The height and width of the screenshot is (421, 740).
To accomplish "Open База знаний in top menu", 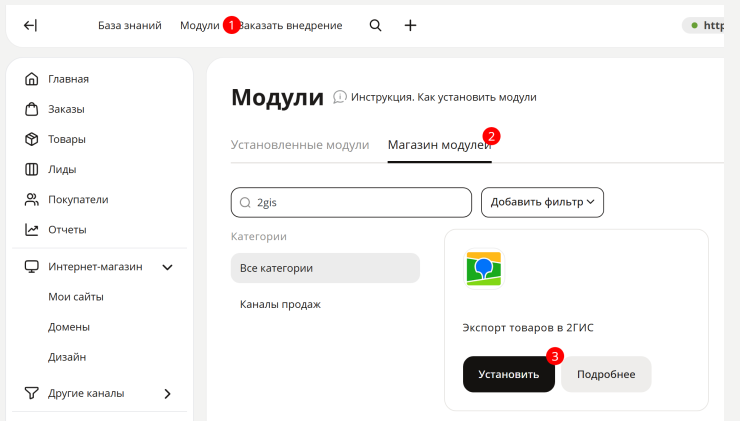I will point(130,25).
